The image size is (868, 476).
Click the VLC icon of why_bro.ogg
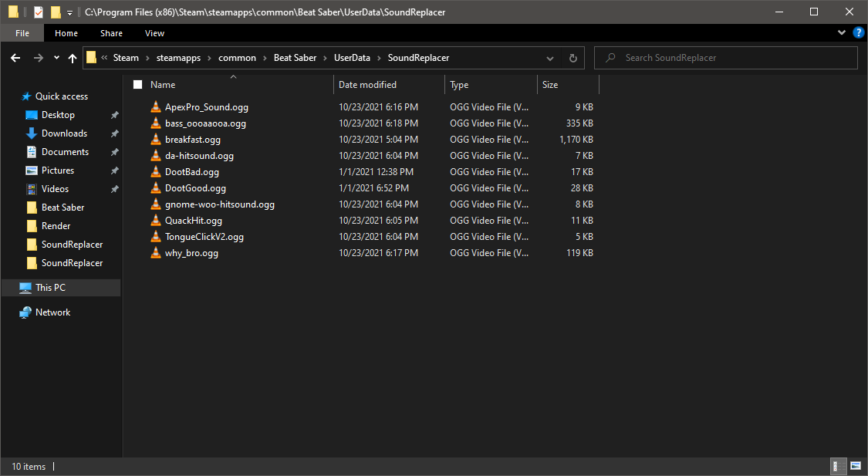click(x=156, y=253)
